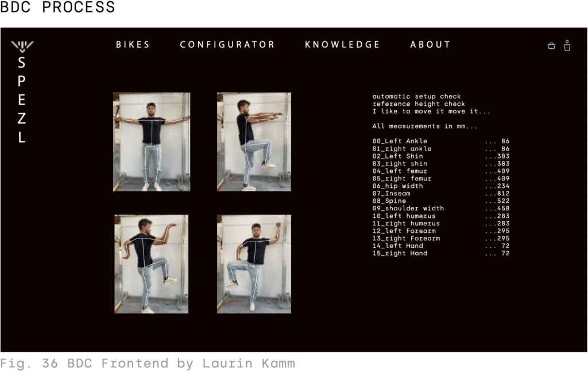This screenshot has height=377, width=588.
Task: Click the 00_Left Ankle measurement row
Action: [440, 141]
